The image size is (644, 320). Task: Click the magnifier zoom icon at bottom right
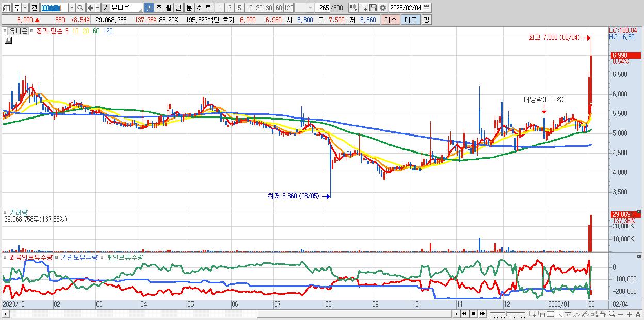click(x=612, y=314)
